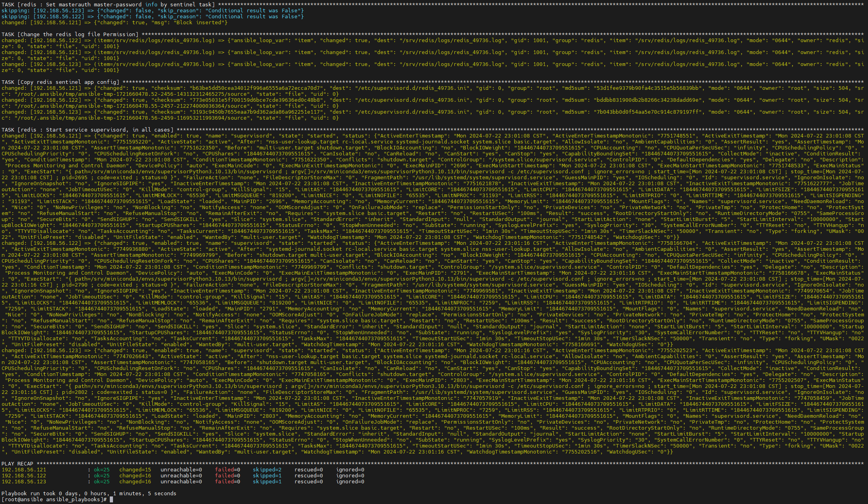Select the skipping line for 192.168.56.122
868x504 pixels.
pos(153,17)
